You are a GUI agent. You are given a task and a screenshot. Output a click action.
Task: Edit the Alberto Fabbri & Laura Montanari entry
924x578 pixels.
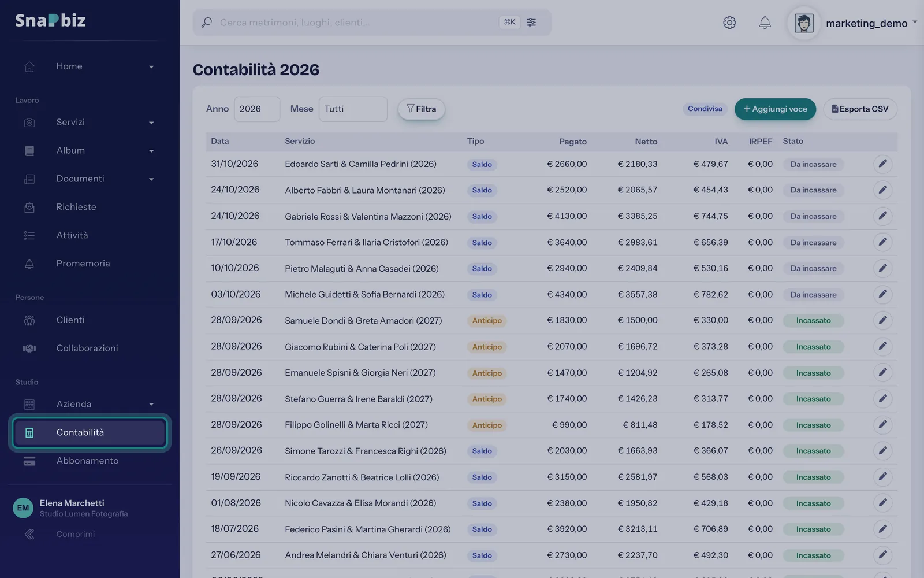pos(882,190)
